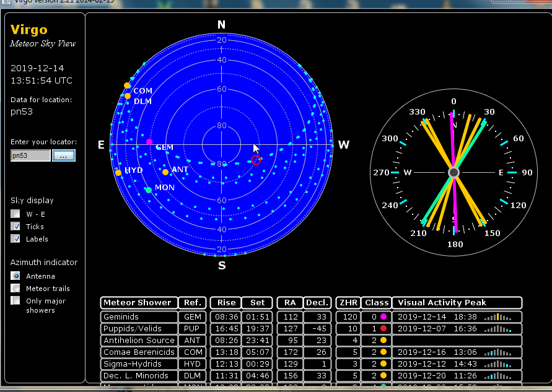Select the Meteor trails radio button
552x392 pixels.
point(15,288)
